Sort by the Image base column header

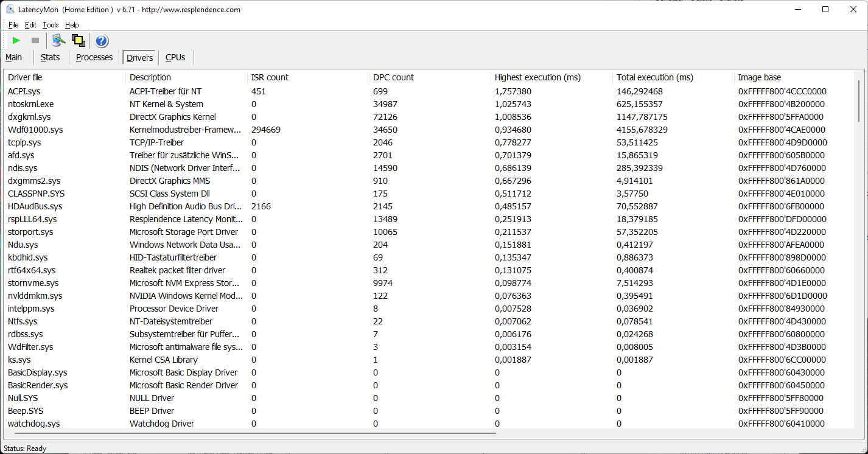pos(794,77)
